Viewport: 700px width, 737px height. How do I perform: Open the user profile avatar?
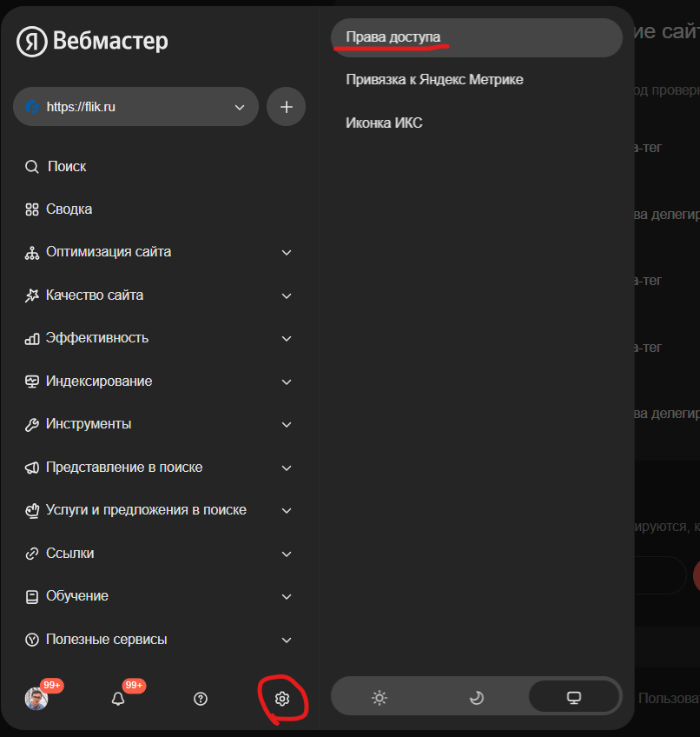[36, 699]
